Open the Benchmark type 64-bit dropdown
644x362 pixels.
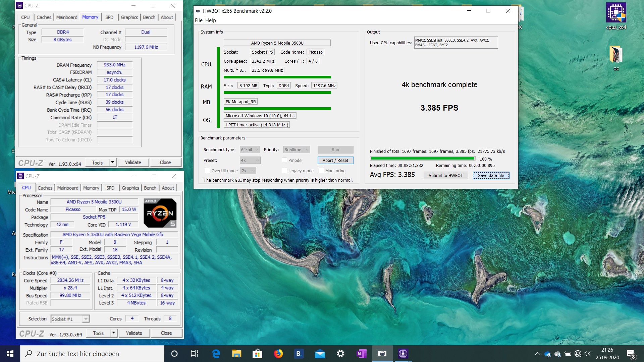point(250,149)
